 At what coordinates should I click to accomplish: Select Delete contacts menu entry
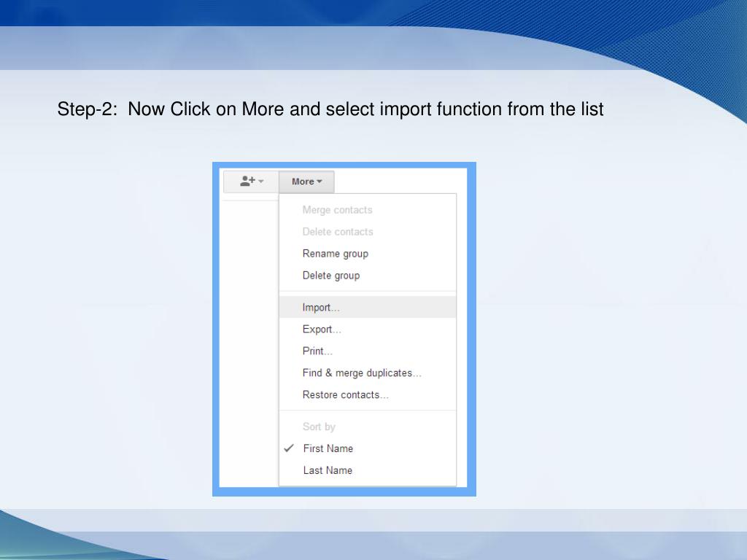[368, 232]
